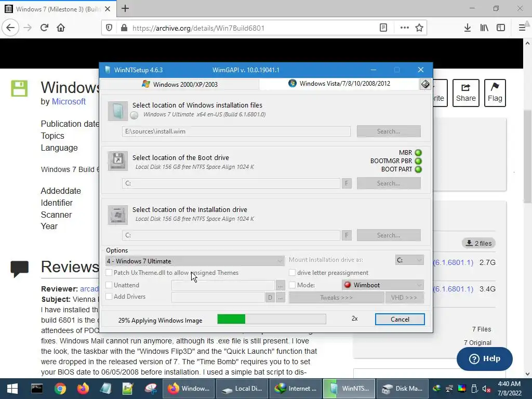
Task: Enable the Unattend checkbox
Action: [109, 285]
